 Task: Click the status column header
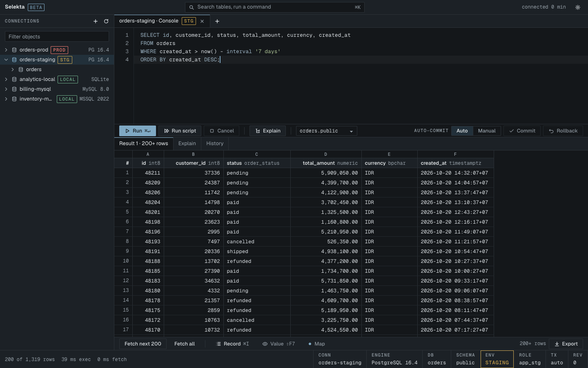[x=257, y=163]
